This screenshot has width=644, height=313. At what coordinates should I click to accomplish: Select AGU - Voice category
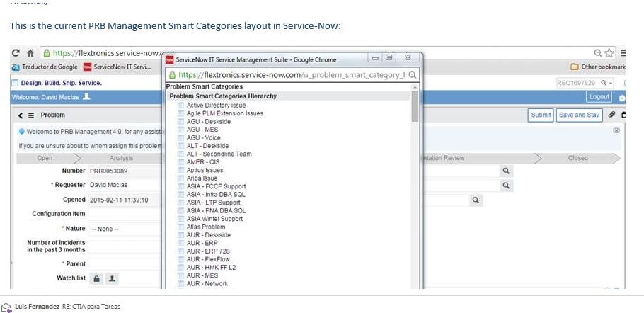click(x=203, y=137)
